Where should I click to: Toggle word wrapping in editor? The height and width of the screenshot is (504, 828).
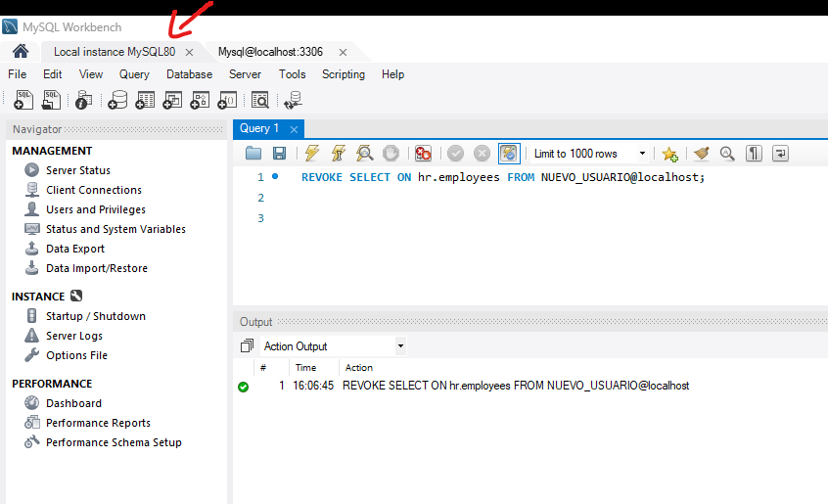coord(780,154)
